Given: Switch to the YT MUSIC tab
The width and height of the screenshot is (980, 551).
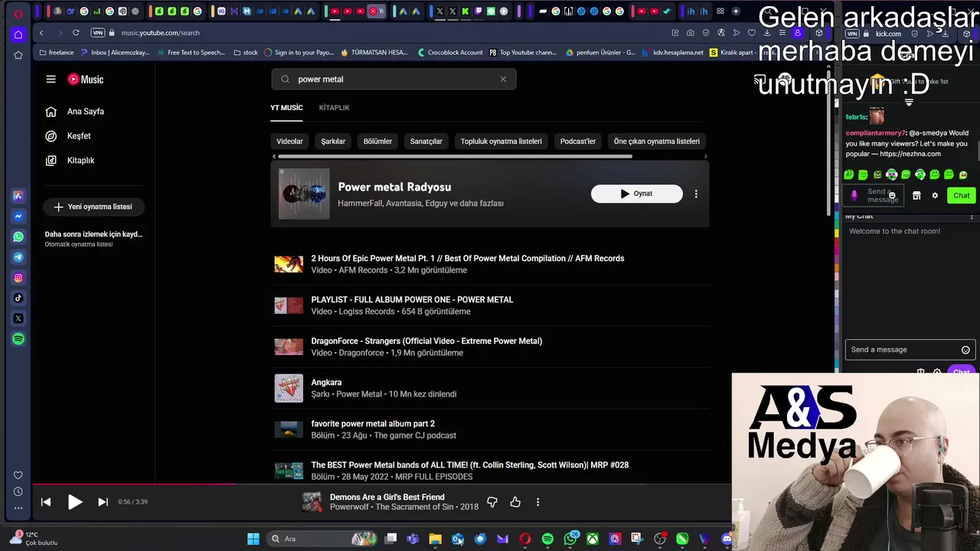Looking at the screenshot, I should pos(286,108).
